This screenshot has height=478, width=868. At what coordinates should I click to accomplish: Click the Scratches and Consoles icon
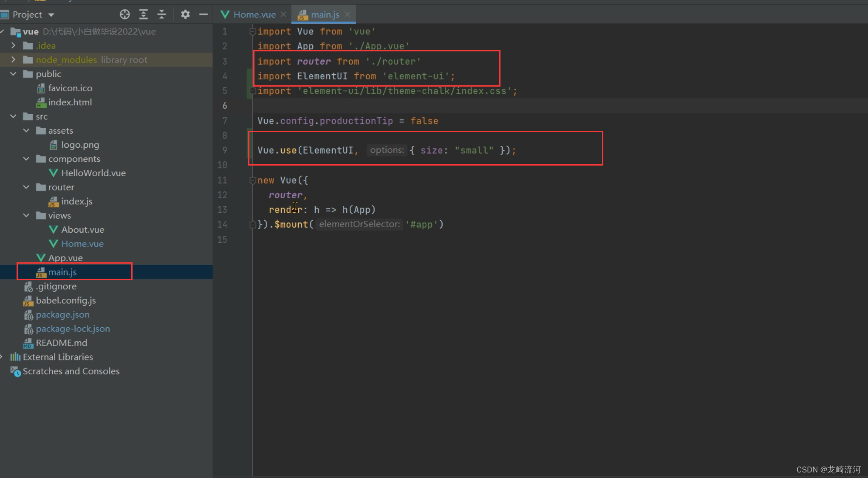pyautogui.click(x=15, y=371)
